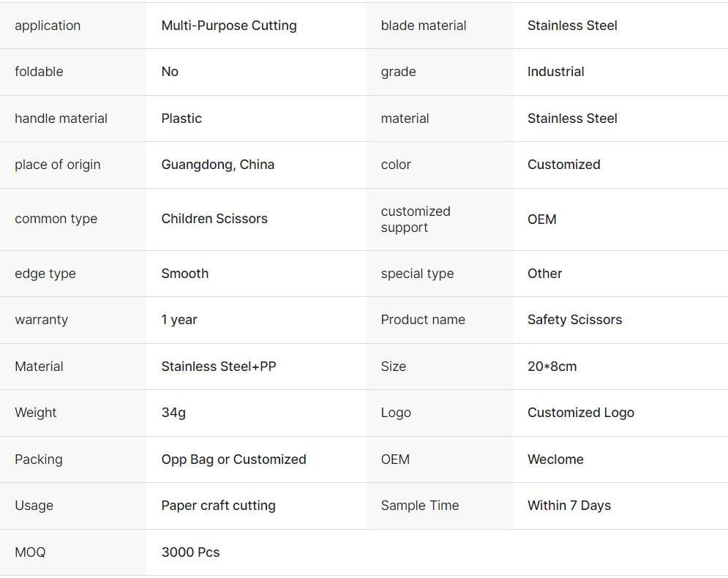Click the 'special type' attribute label

(417, 274)
